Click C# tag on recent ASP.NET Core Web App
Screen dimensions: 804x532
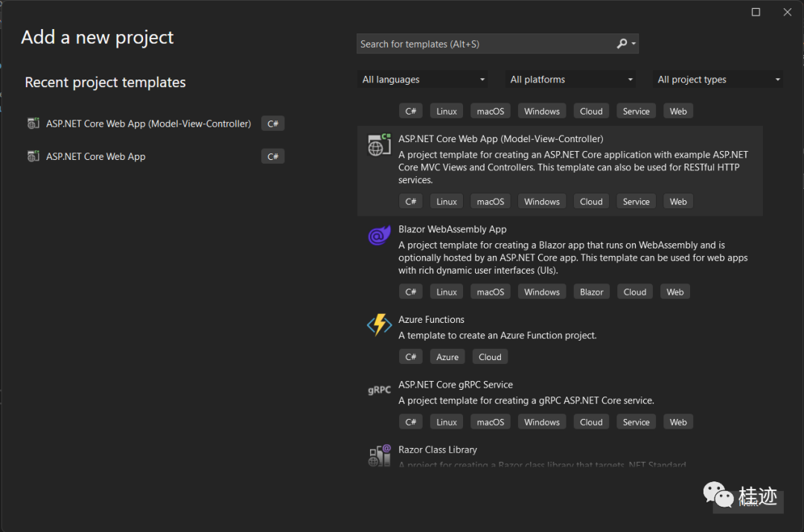pyautogui.click(x=272, y=156)
